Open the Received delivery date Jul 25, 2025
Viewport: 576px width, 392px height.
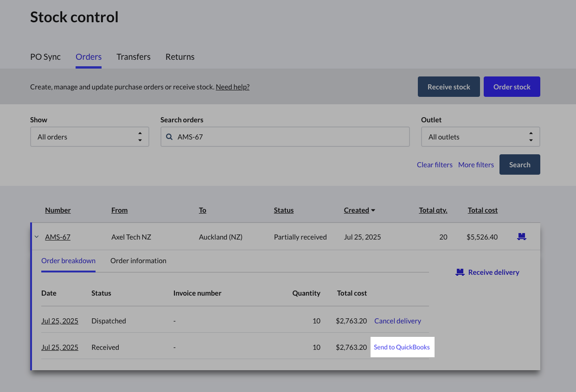click(x=60, y=347)
